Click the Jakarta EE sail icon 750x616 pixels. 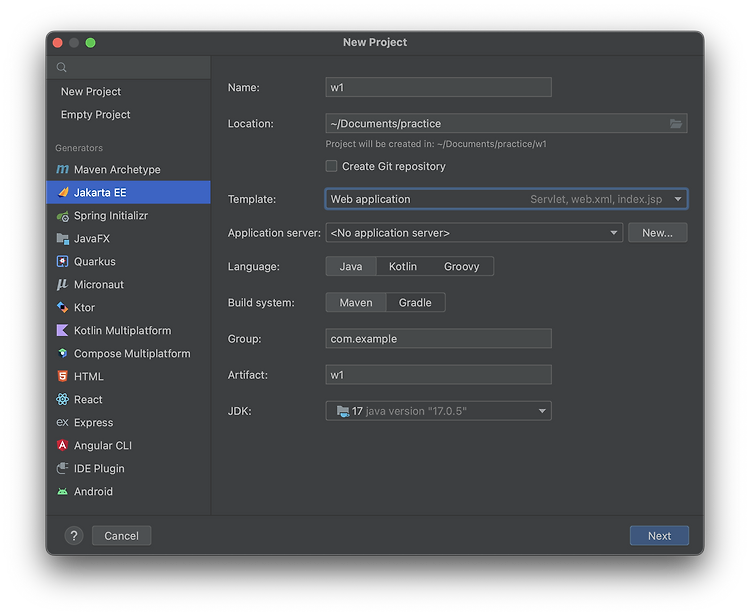(63, 192)
